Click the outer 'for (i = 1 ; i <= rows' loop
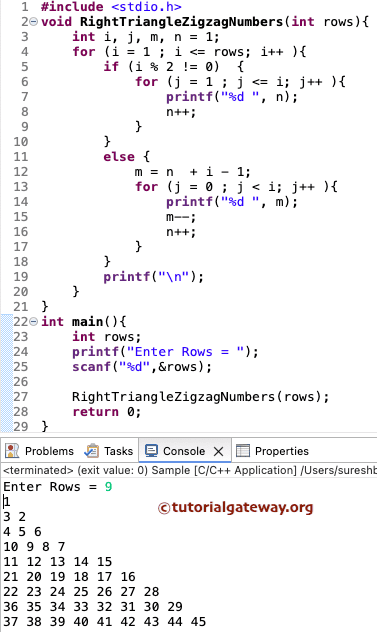The height and width of the screenshot is (632, 377). tap(190, 52)
